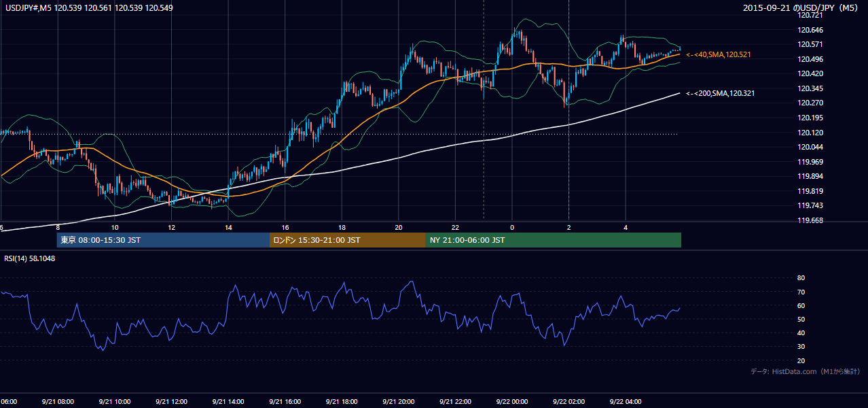Click hour tick 16 under price chart
This screenshot has height=408, width=868.
[x=285, y=227]
